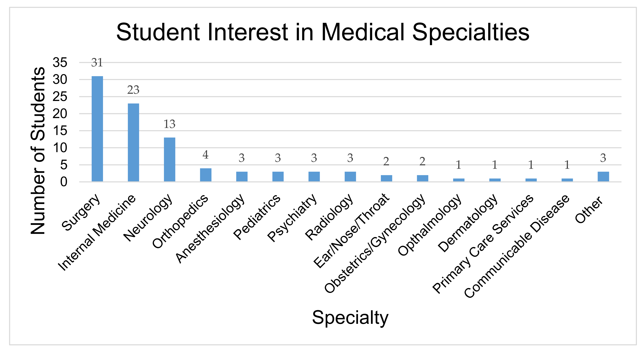644x352 pixels.
Task: Click the bar labeled Other
Action: 603,177
